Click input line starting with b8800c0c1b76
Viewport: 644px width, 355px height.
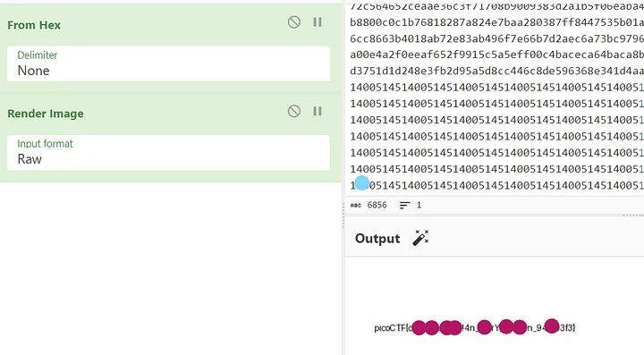click(x=497, y=22)
